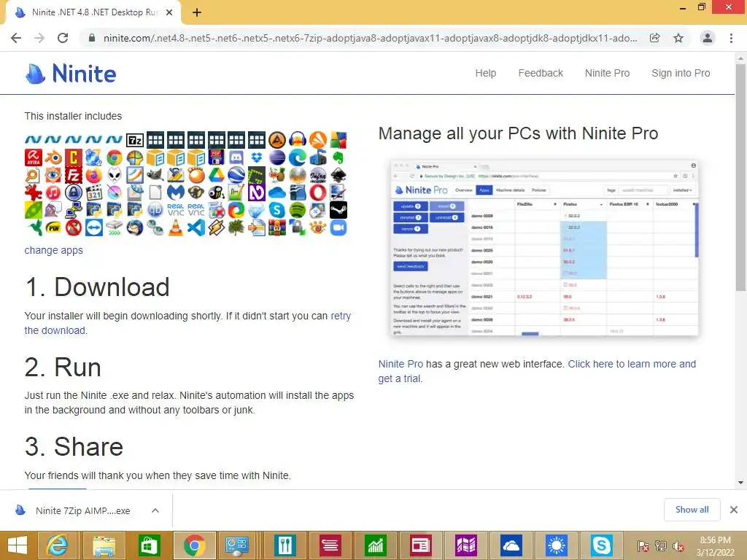Click the Avira red icon

pyautogui.click(x=34, y=157)
